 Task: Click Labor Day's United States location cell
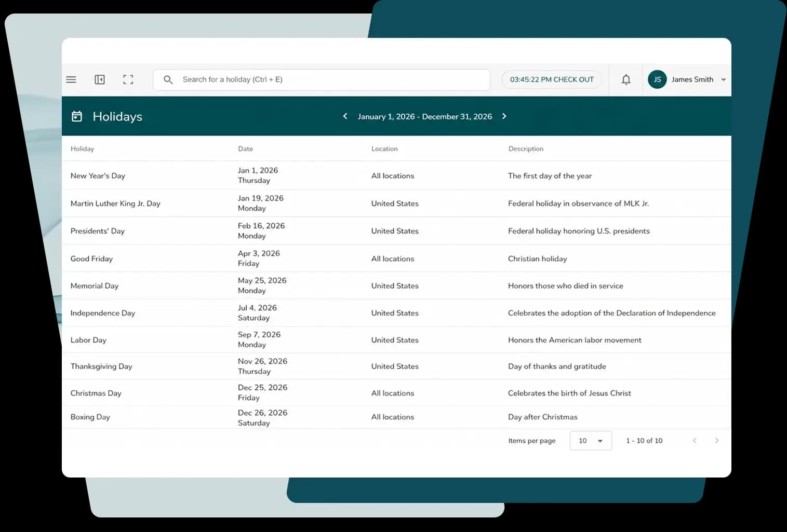coord(395,340)
